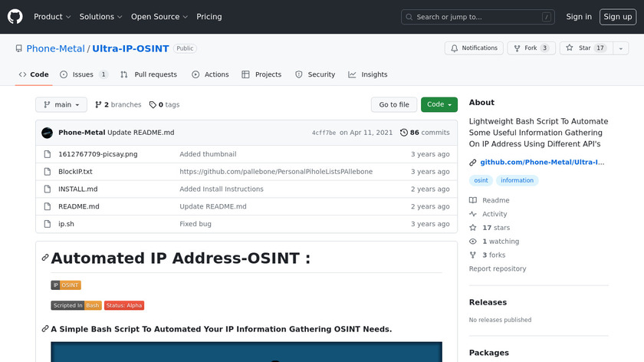Switch to the Issues tab
This screenshot has width=644, height=362.
(x=83, y=74)
